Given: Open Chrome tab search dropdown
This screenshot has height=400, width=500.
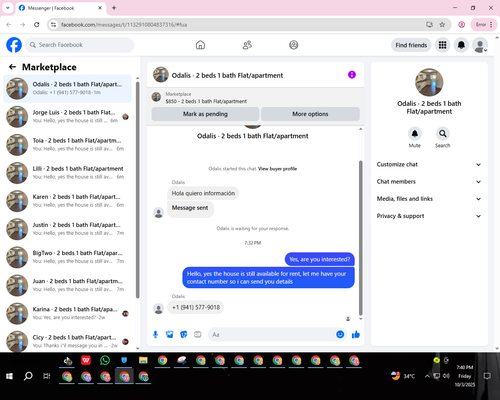Looking at the screenshot, I should pos(8,8).
